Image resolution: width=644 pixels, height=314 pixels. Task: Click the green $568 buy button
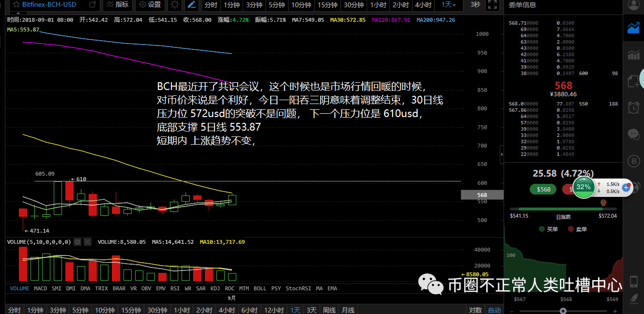[543, 189]
